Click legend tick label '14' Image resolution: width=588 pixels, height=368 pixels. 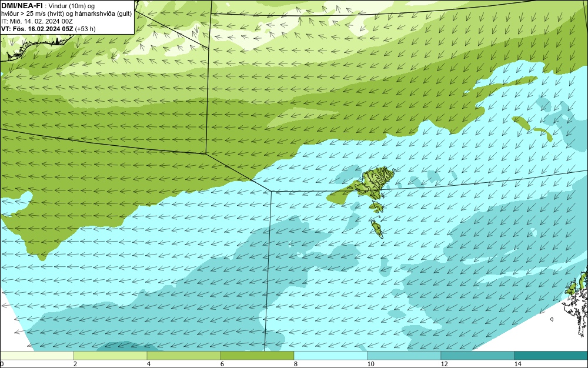click(517, 364)
